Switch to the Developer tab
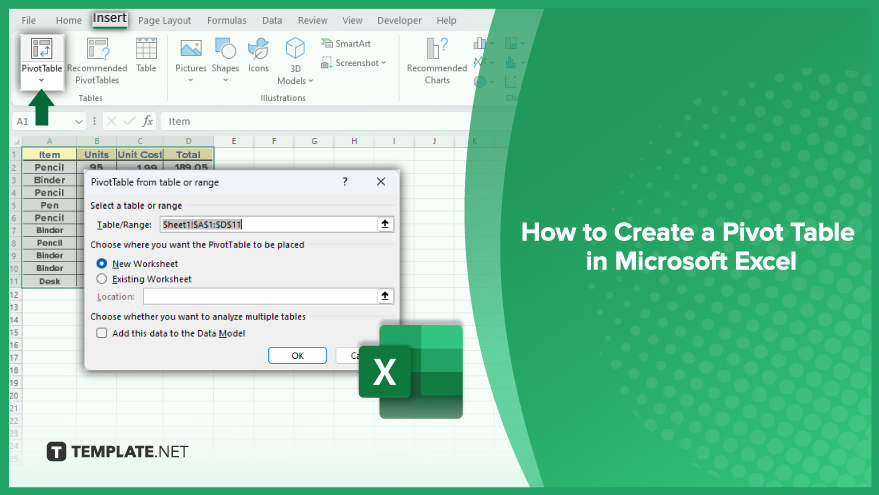This screenshot has height=495, width=879. click(399, 20)
